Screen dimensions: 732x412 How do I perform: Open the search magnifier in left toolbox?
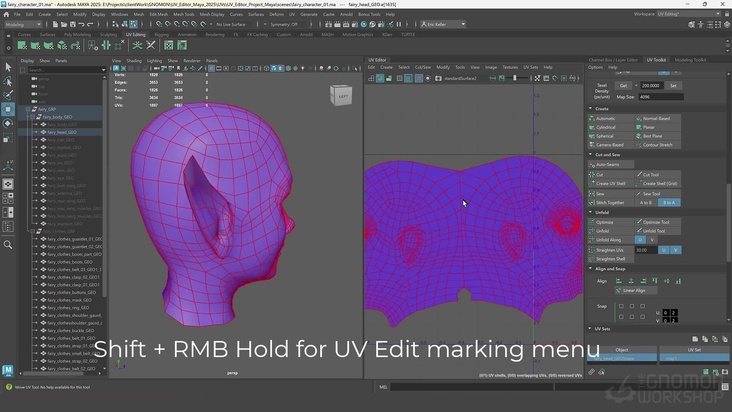click(8, 244)
